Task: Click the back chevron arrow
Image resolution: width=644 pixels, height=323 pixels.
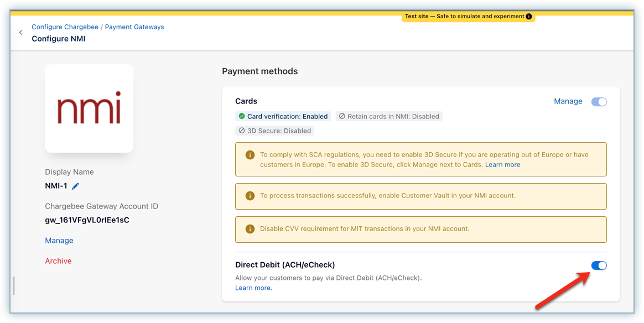Action: [x=20, y=33]
